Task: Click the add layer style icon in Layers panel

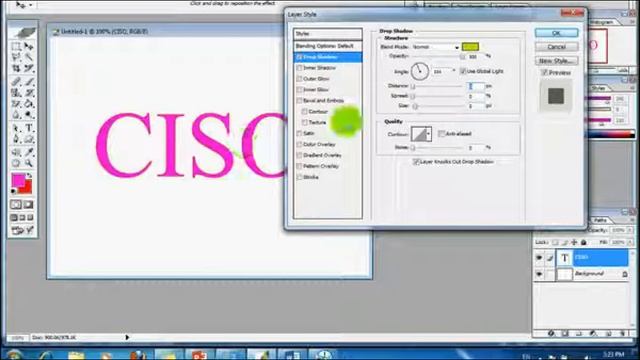Action: coord(551,333)
